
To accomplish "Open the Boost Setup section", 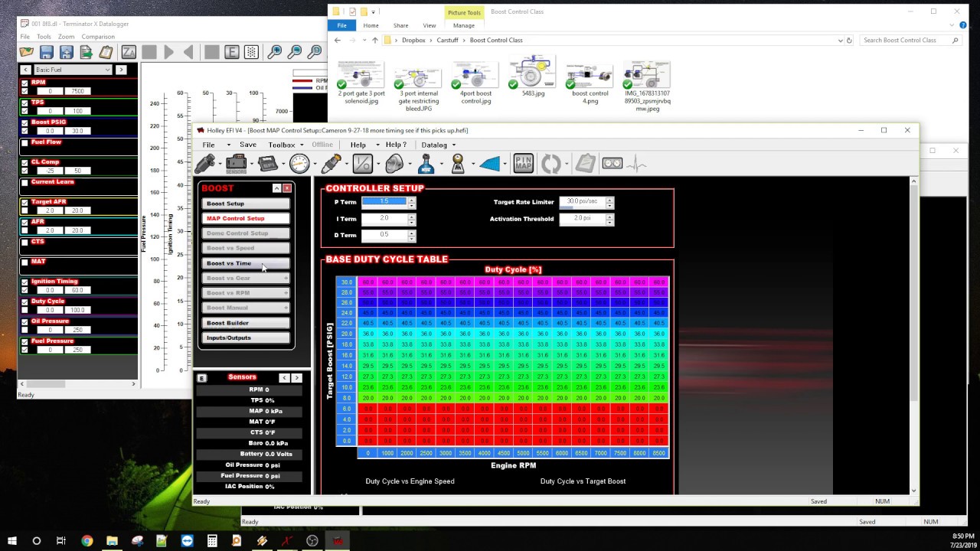I will (x=246, y=204).
